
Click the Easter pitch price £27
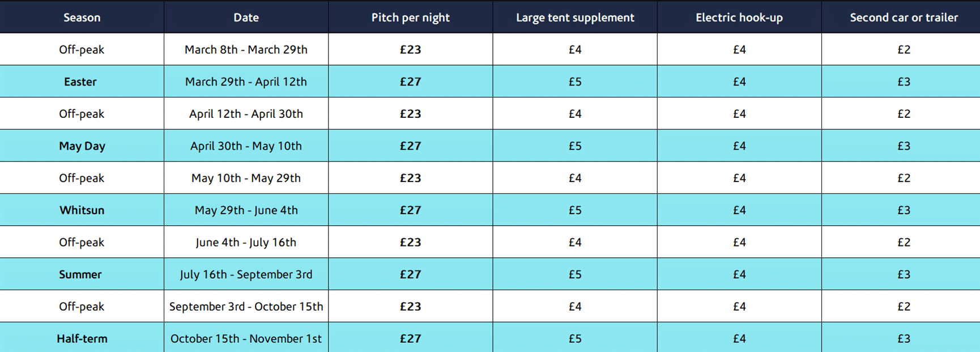[410, 82]
